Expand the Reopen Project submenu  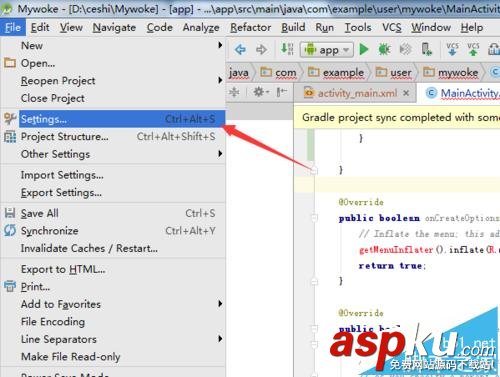pyautogui.click(x=113, y=81)
